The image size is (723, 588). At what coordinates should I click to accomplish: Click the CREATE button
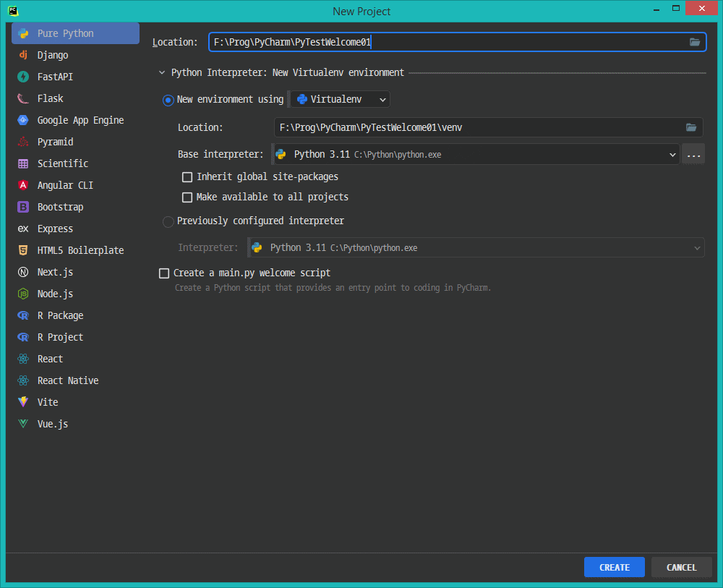point(614,567)
